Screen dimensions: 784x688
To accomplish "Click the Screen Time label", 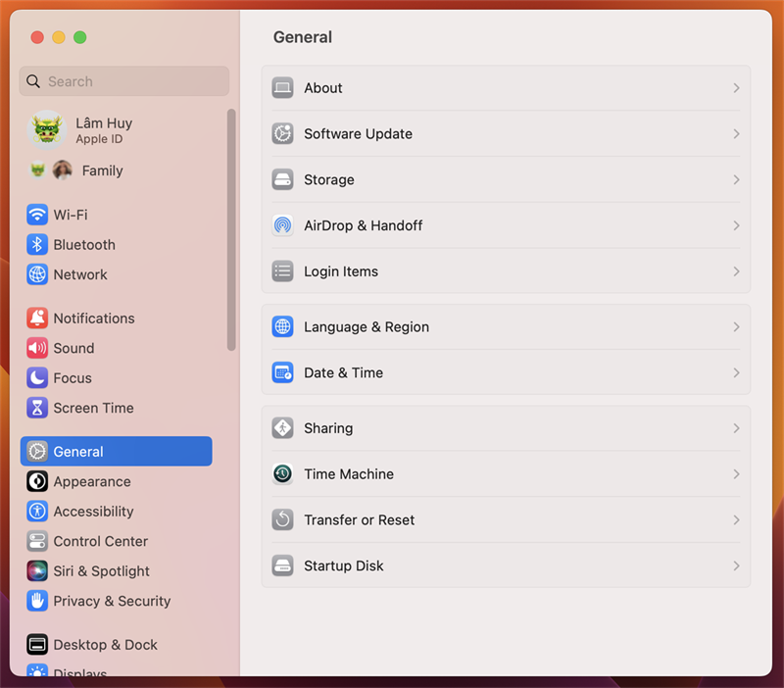I will 93,408.
